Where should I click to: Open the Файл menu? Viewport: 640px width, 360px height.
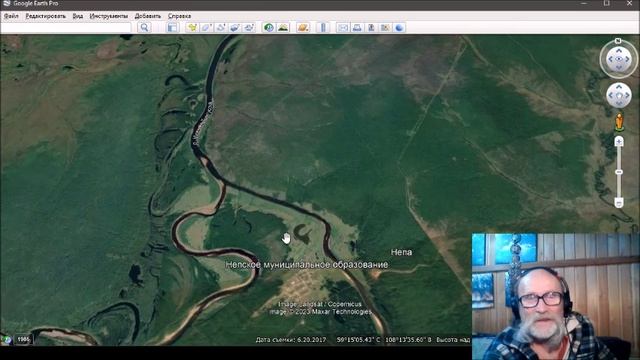pos(11,16)
